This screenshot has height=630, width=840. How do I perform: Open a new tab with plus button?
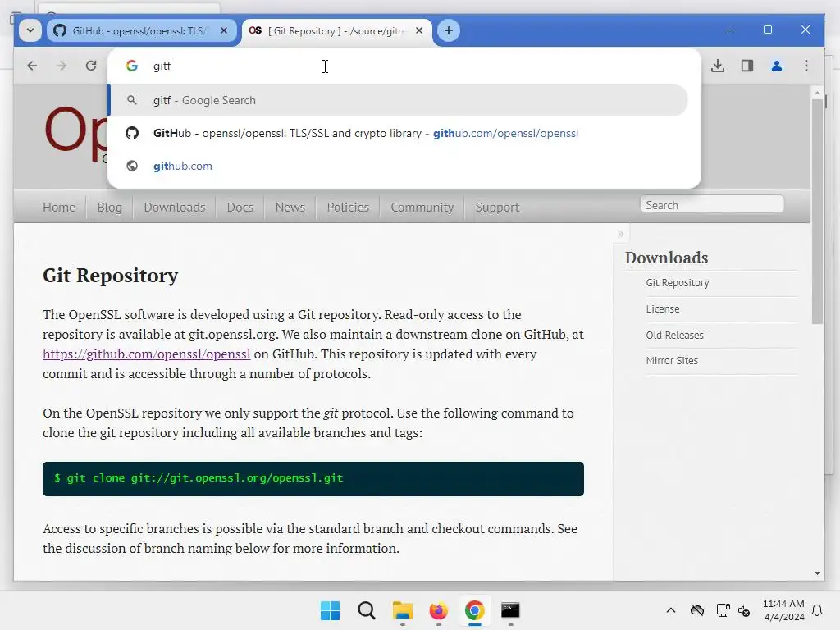coord(449,30)
